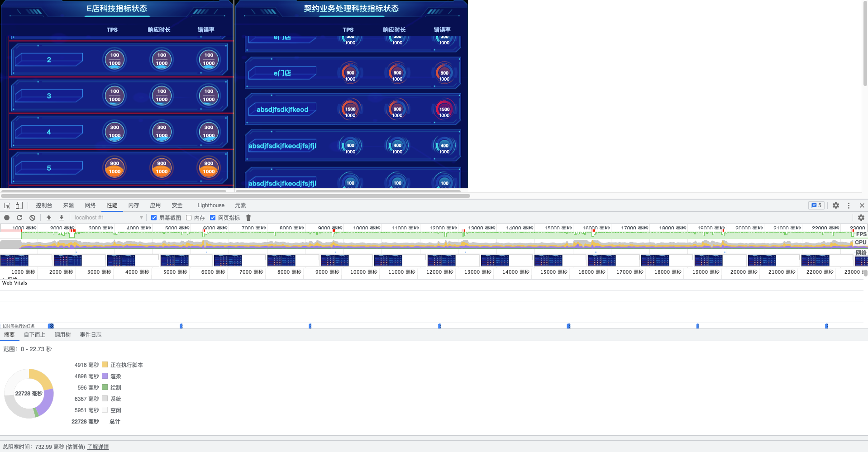Select the 性能 tab

tap(112, 205)
